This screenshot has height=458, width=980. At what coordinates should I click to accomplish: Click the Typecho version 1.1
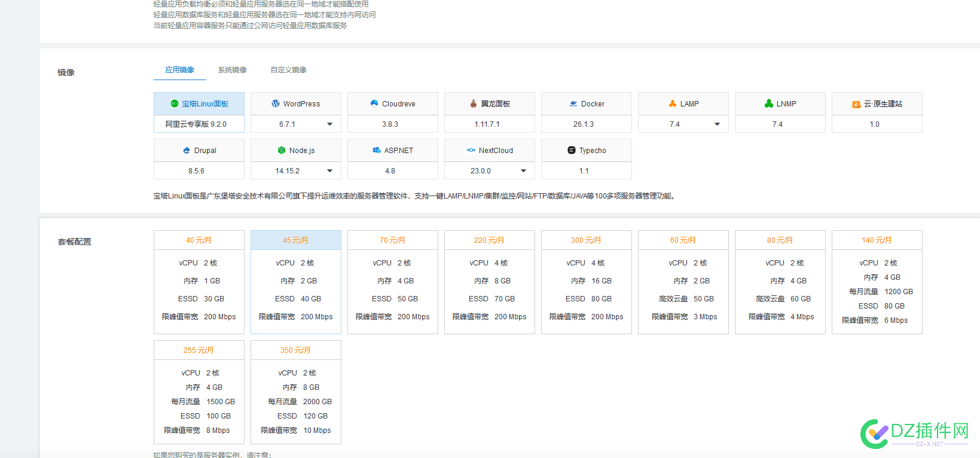point(584,171)
